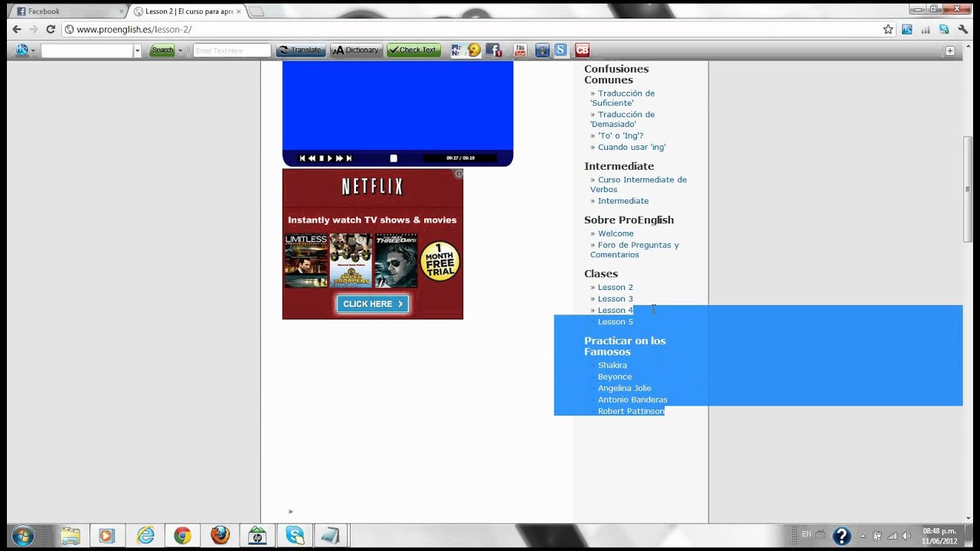Open the signal bars extension icon
This screenshot has width=980, height=551.
pos(926,29)
